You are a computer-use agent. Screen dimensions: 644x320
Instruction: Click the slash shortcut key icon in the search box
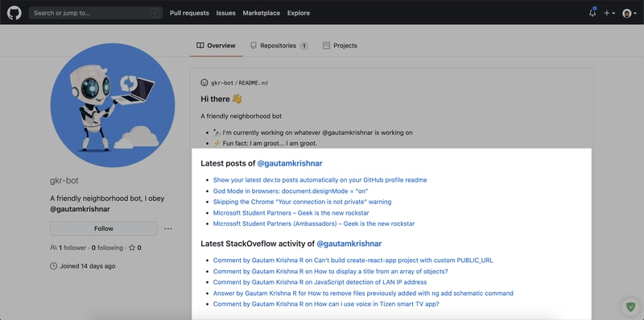click(x=155, y=13)
